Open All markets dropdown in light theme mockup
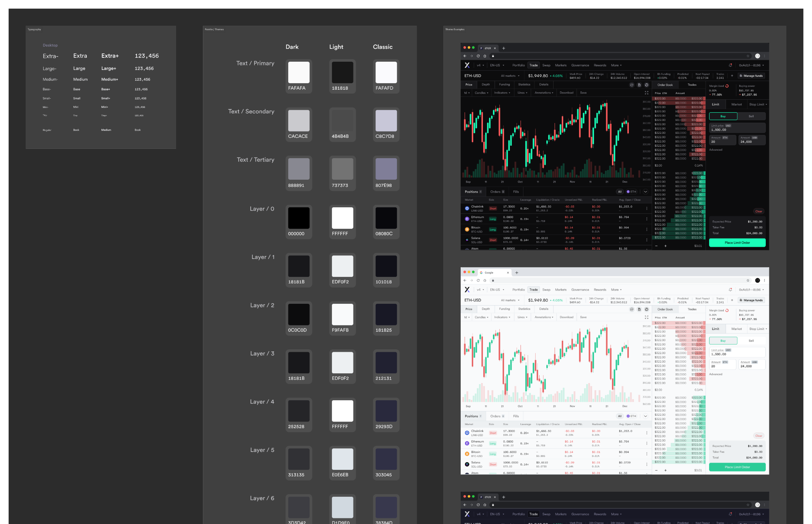This screenshot has width=812, height=524. pos(510,300)
